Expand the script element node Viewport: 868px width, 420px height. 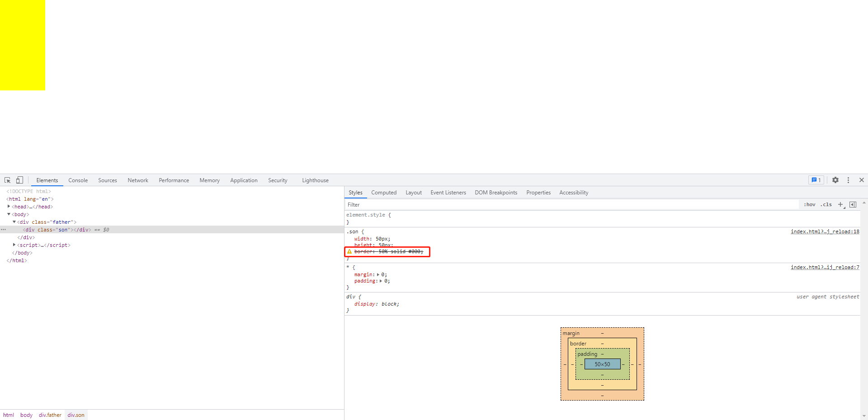click(14, 245)
